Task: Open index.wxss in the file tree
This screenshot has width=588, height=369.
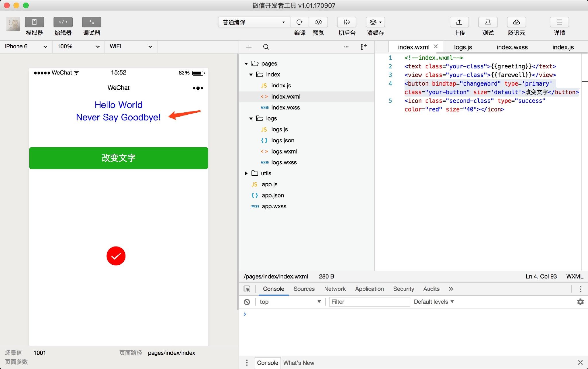Action: 307,107
